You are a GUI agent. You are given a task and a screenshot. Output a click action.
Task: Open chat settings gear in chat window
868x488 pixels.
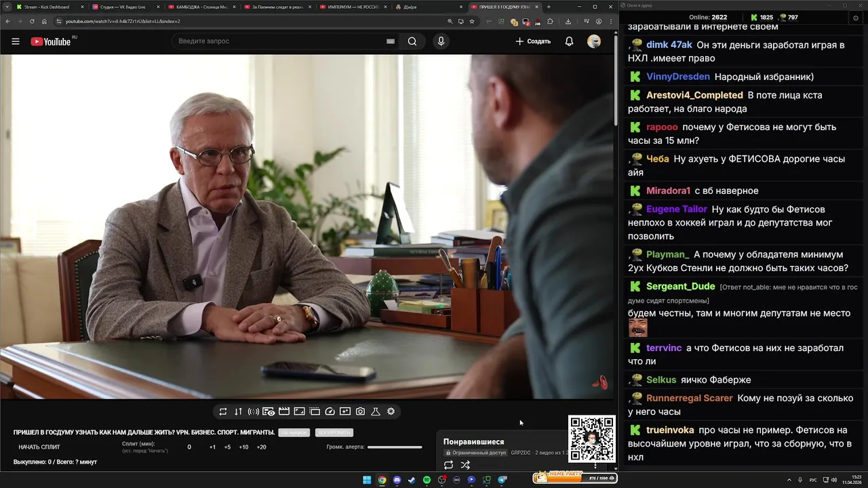point(855,18)
